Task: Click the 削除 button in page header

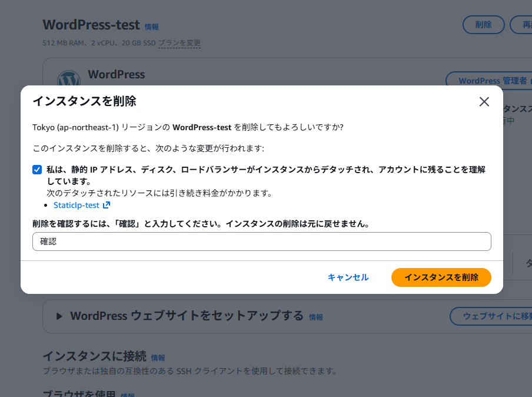Action: (484, 25)
